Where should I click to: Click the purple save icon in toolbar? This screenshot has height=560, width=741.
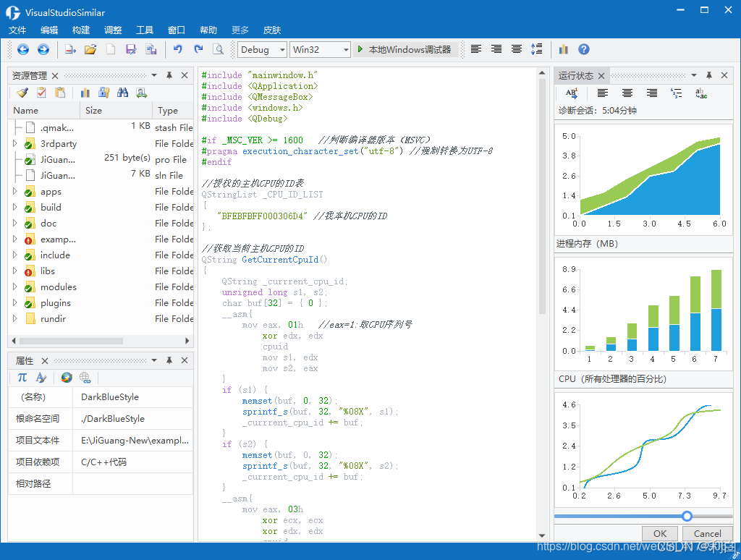coord(131,50)
